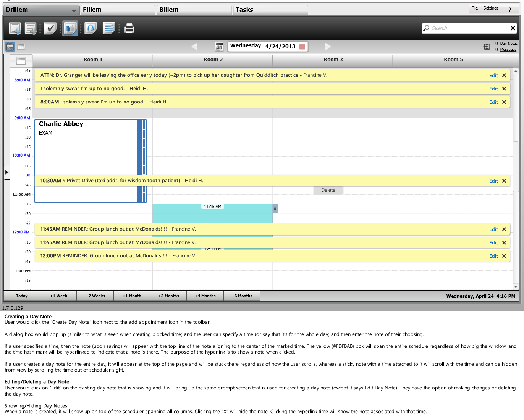
Task: Click the 12:00 PM time hyperlink
Action: coord(21,232)
